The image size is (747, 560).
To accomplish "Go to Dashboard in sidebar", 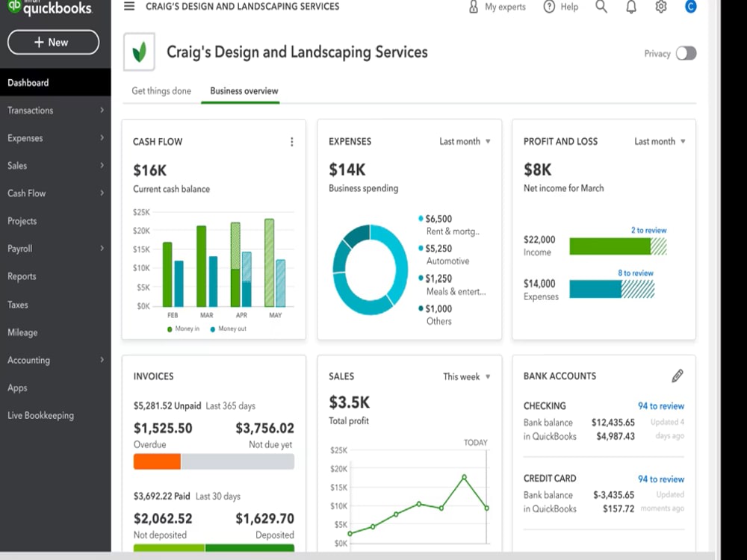I will (55, 82).
